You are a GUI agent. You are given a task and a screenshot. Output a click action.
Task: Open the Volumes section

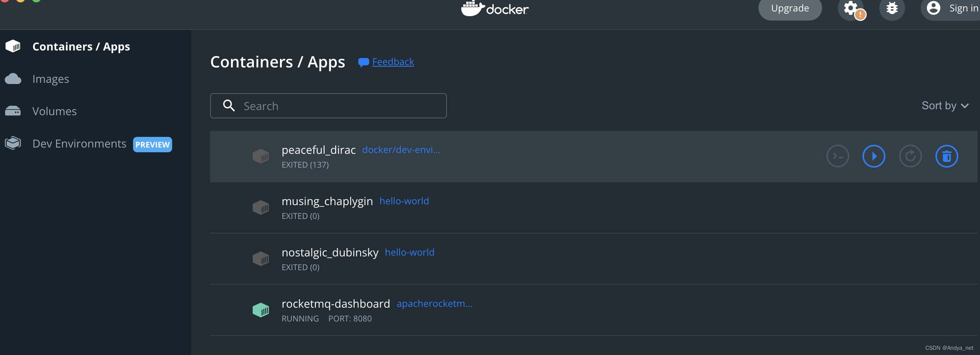pos(54,111)
